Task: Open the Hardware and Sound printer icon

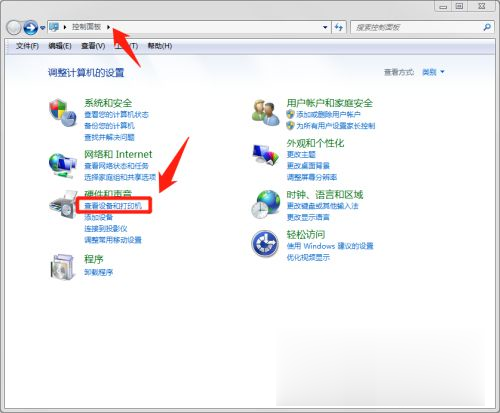Action: [63, 204]
